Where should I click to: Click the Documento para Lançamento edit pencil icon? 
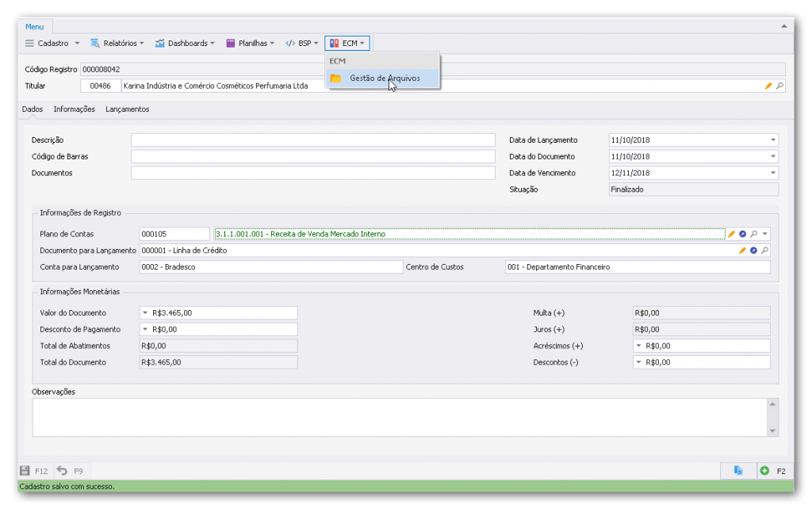click(742, 251)
